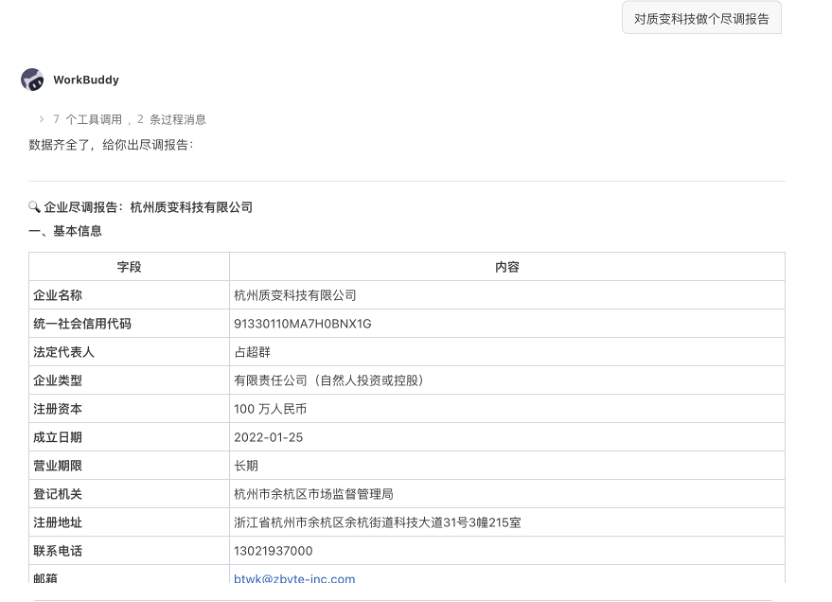Select the address 浙江省杭州市余杭区余杭街道科技大道31号3幢215室
832x602 pixels.
coord(377,522)
